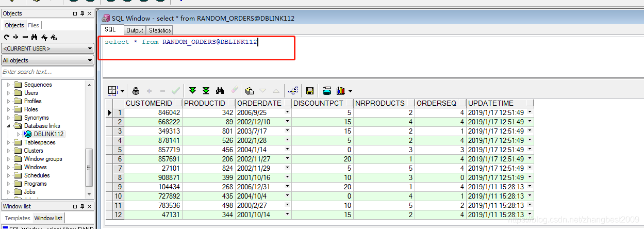Select the Schedules folder in tree
The width and height of the screenshot is (644, 229).
coord(37,175)
